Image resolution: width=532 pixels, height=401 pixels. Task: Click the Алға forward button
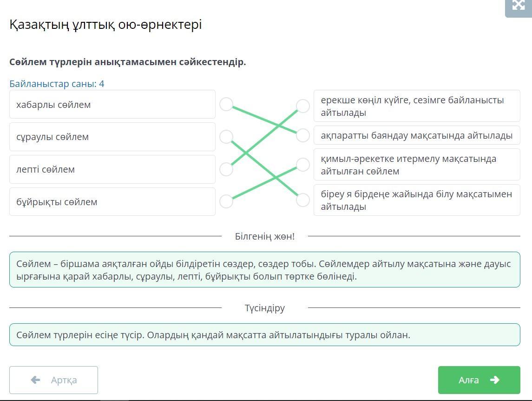tap(479, 380)
